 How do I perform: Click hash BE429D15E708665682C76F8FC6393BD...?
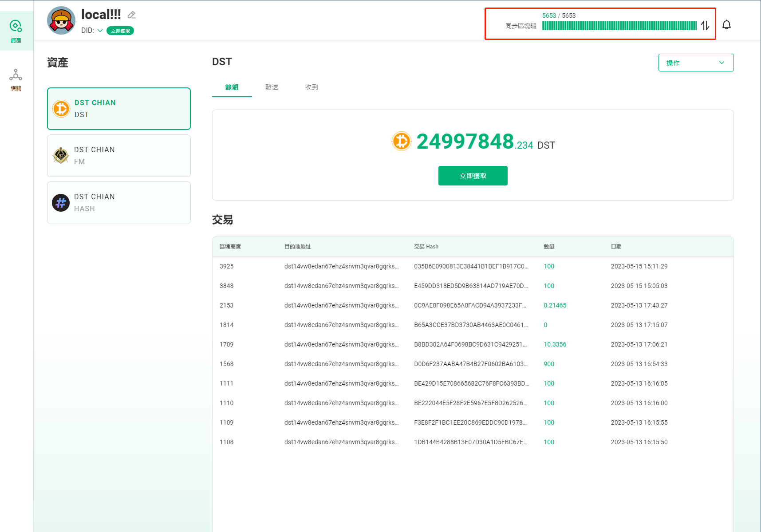(472, 383)
